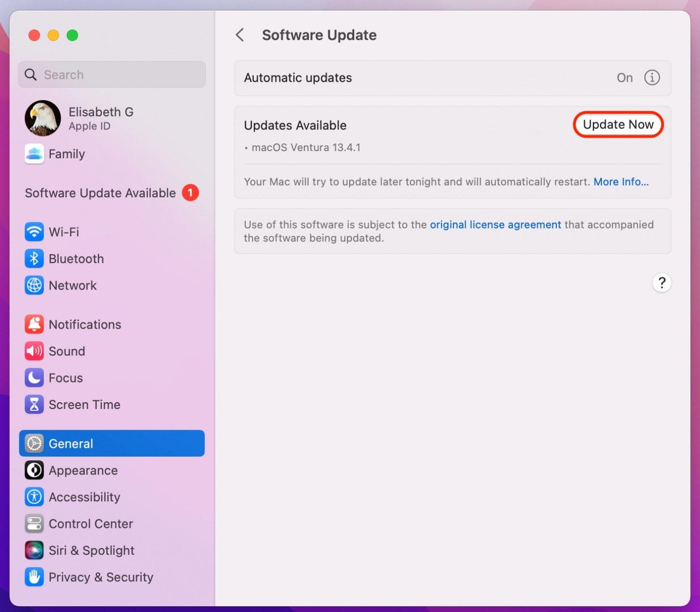Viewport: 700px width, 612px height.
Task: Select the General tab in sidebar
Action: coord(71,443)
